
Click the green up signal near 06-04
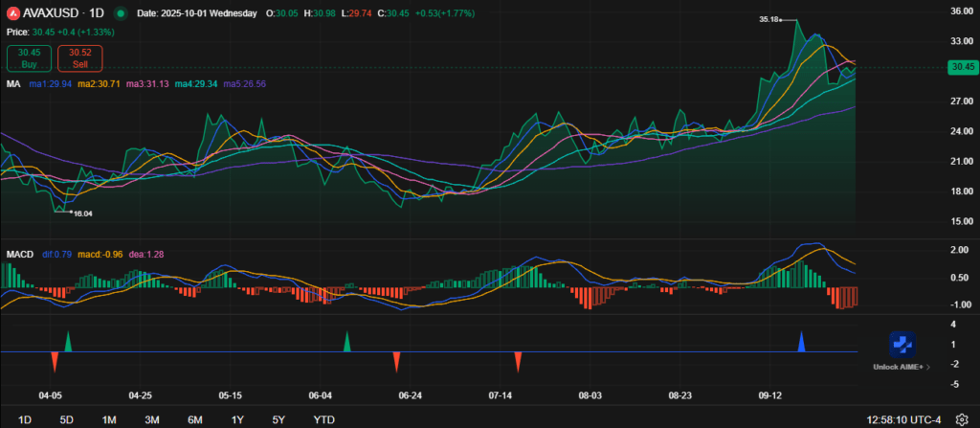pos(347,341)
